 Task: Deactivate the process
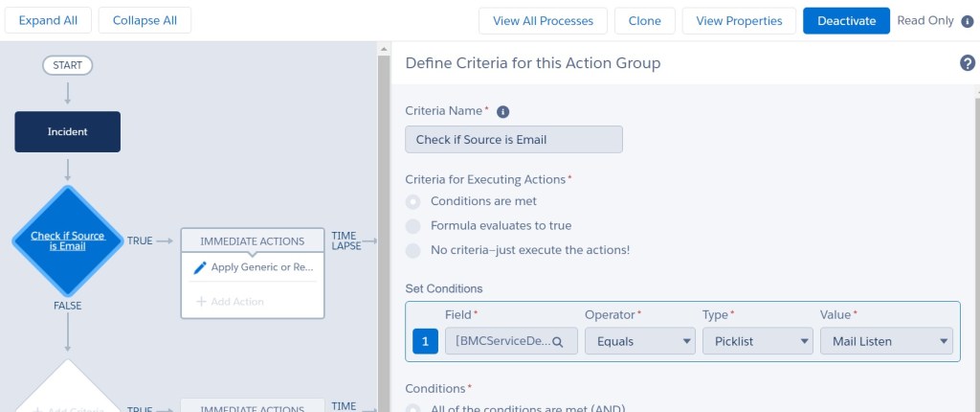846,21
